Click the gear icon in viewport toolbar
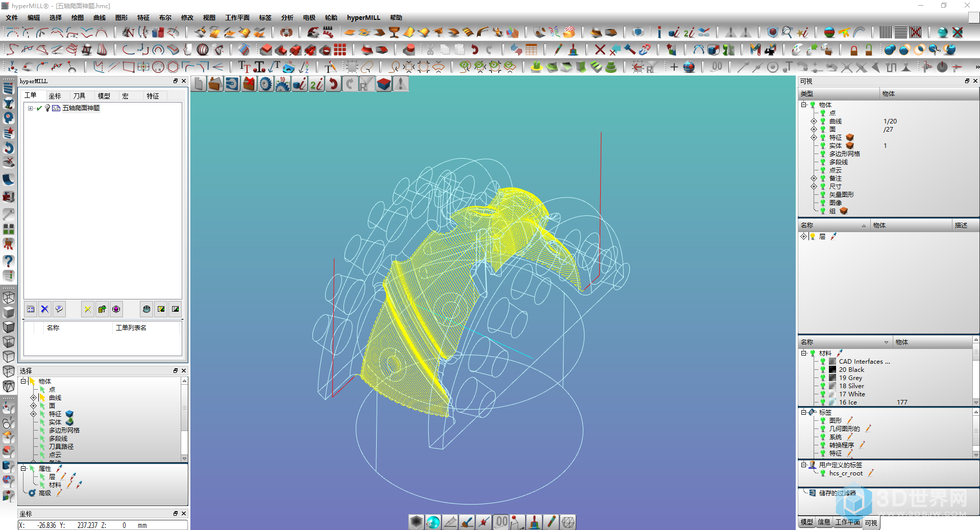This screenshot has width=980, height=530. tap(265, 84)
